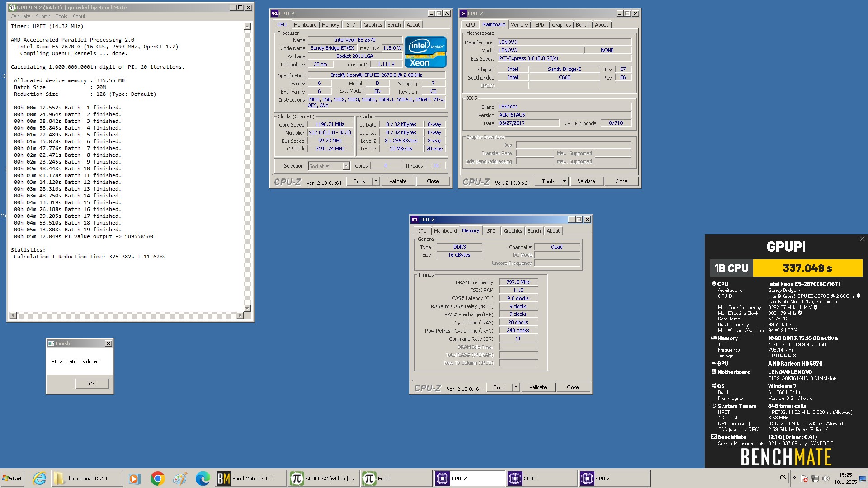Click Validate in CPU-Z CPU window
868x488 pixels.
(x=398, y=181)
